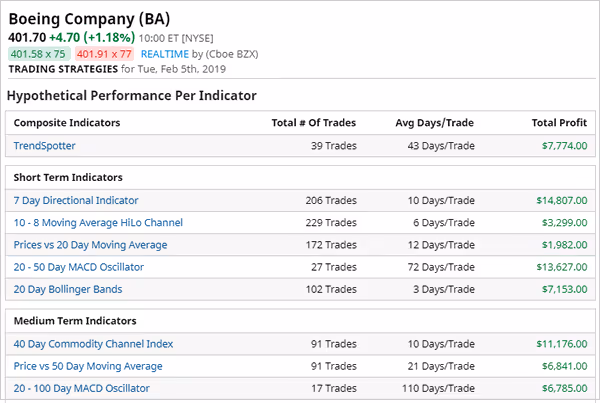Click the $3,299.00 profit value
600x403 pixels.
tap(564, 223)
